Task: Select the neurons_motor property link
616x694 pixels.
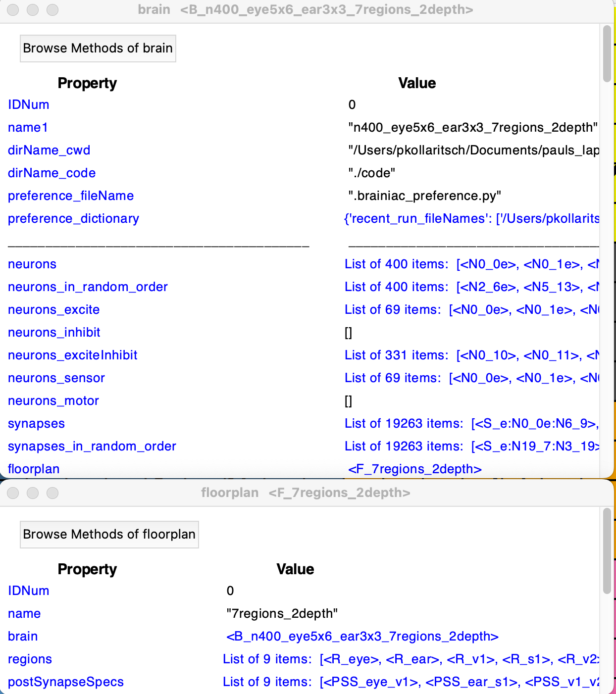Action: click(53, 400)
